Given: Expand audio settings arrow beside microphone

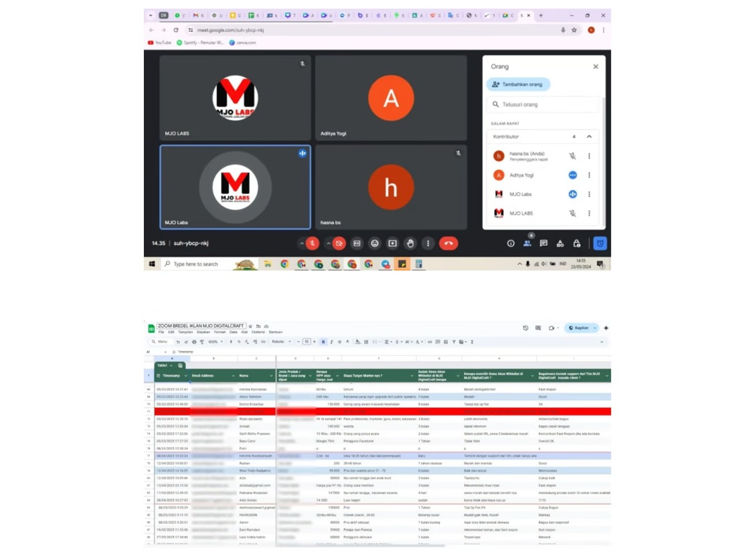Looking at the screenshot, I should [x=302, y=244].
